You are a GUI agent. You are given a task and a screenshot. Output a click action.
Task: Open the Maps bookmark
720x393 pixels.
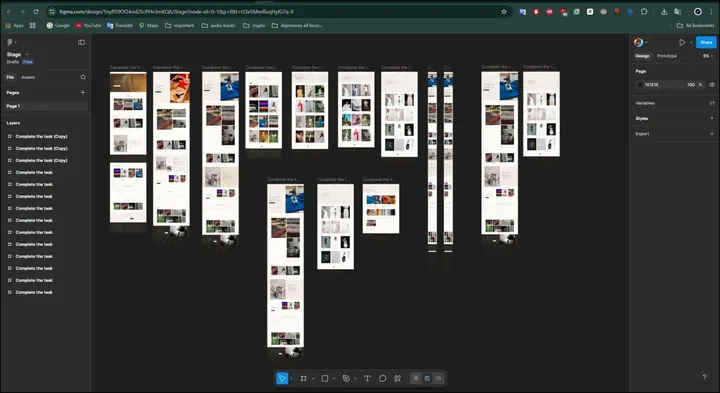[149, 25]
